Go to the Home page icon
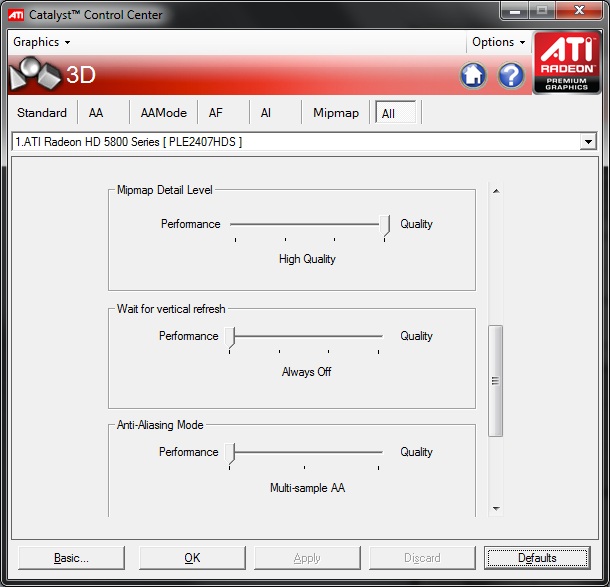The image size is (610, 587). [473, 75]
